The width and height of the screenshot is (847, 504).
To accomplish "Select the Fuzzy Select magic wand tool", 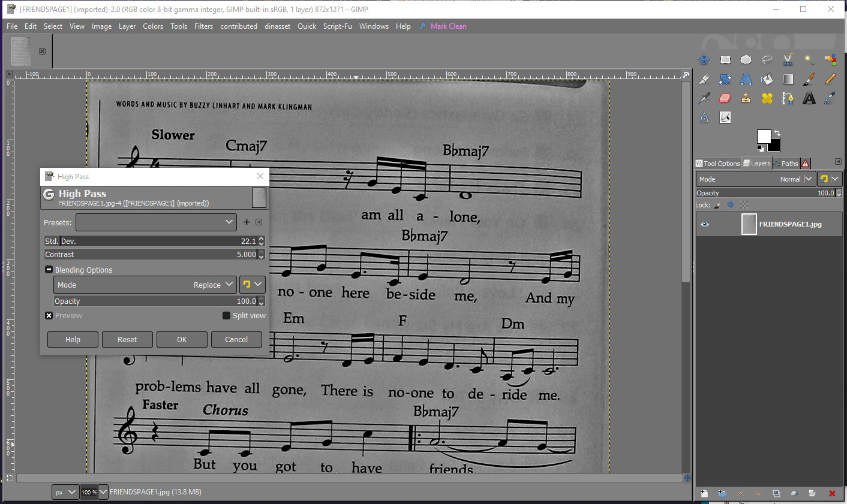I will click(809, 60).
